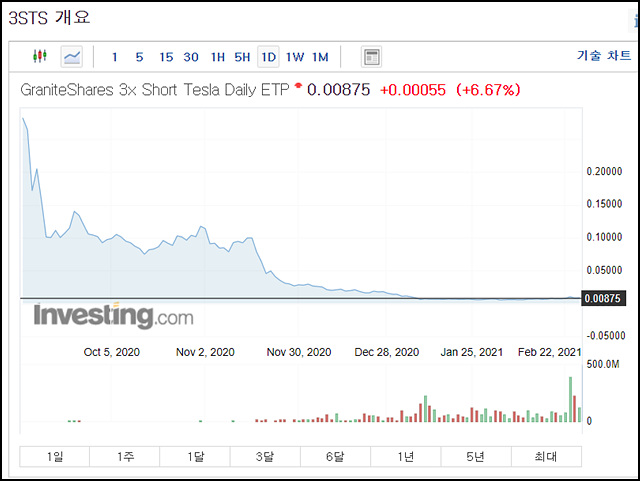Click the 3STS 개요 heading

click(49, 18)
